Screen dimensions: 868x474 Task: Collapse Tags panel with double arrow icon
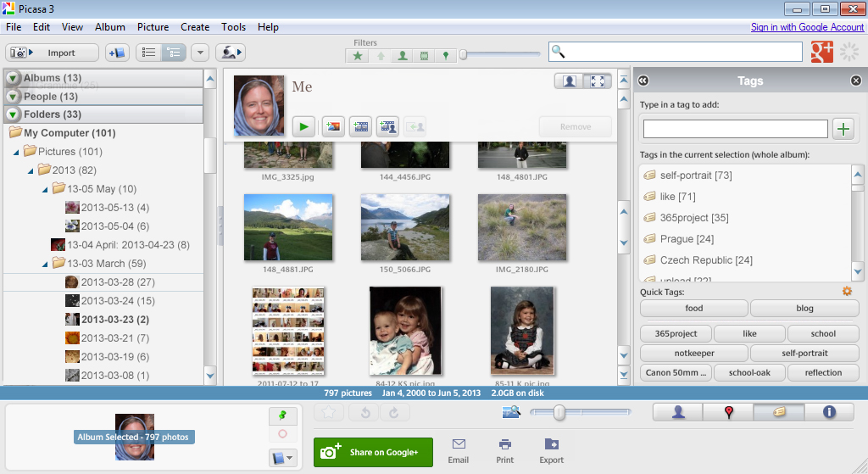[643, 81]
